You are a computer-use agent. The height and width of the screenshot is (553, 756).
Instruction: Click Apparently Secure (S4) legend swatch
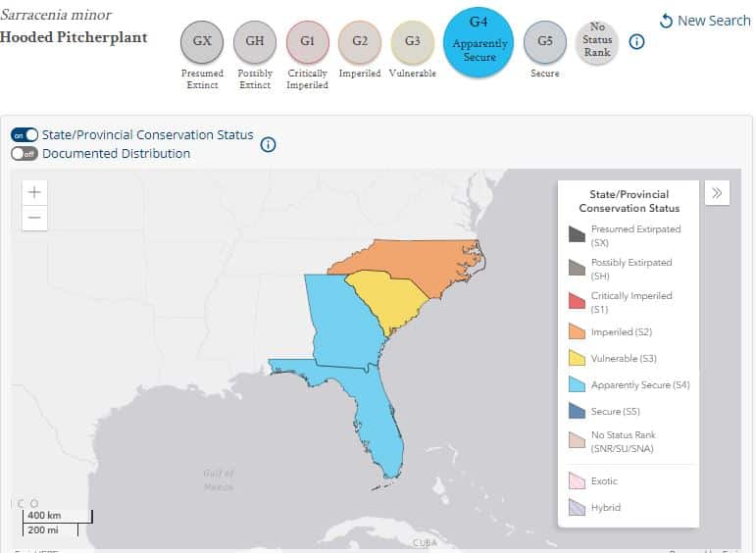577,384
